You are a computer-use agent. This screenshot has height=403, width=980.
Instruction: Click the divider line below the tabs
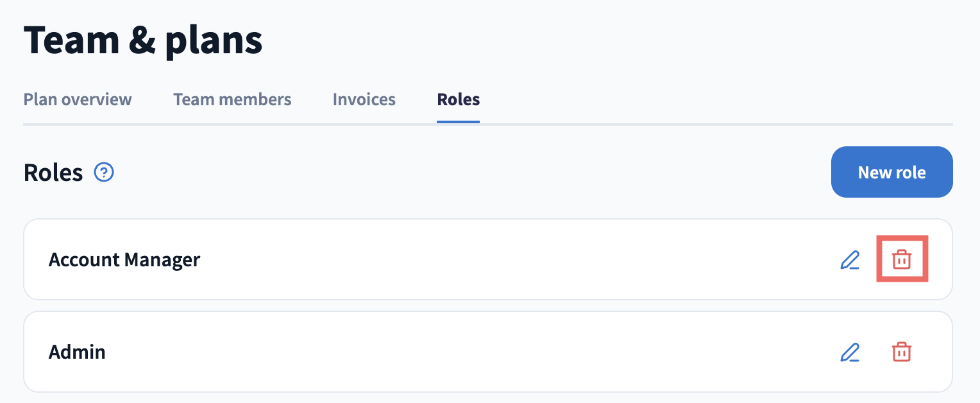pyautogui.click(x=488, y=124)
